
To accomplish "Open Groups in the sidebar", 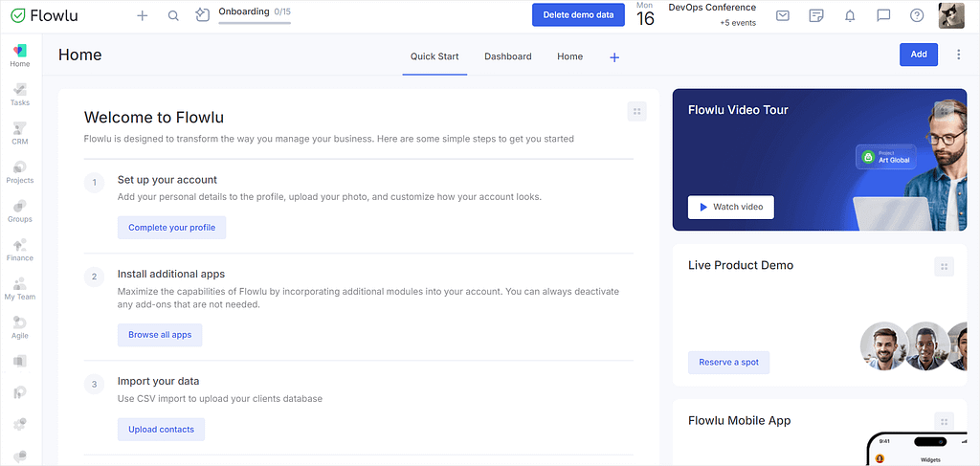I will tap(20, 211).
